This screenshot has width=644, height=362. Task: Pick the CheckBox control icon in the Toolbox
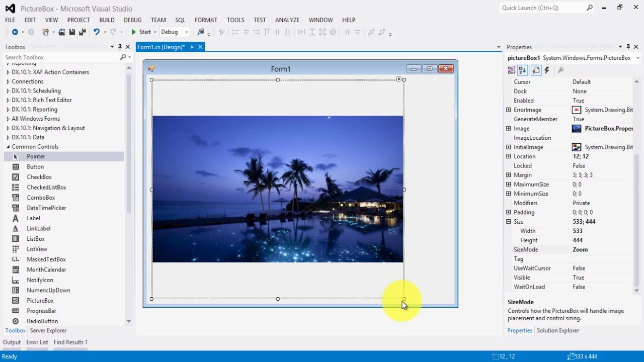tap(16, 177)
